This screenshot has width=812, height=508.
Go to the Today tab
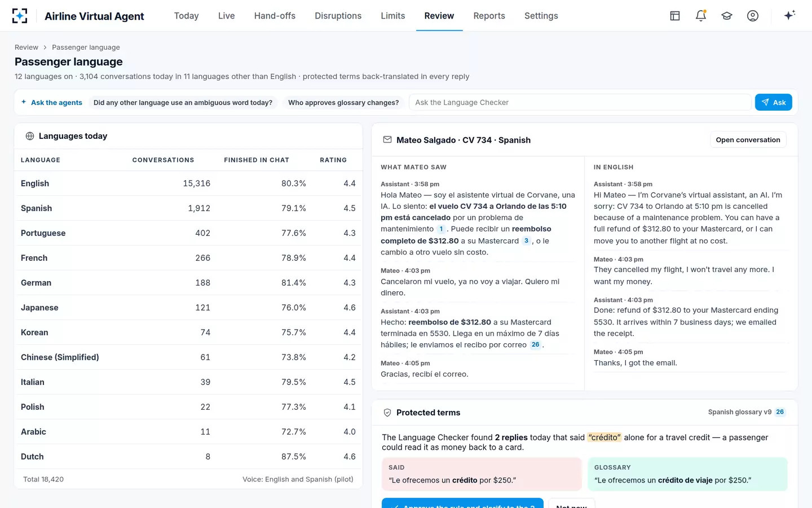[186, 16]
